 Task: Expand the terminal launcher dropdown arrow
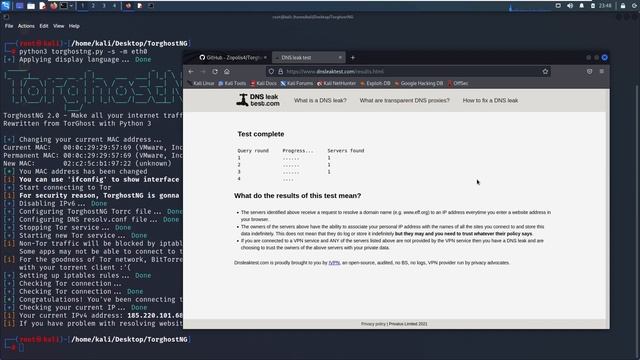tap(71, 6)
